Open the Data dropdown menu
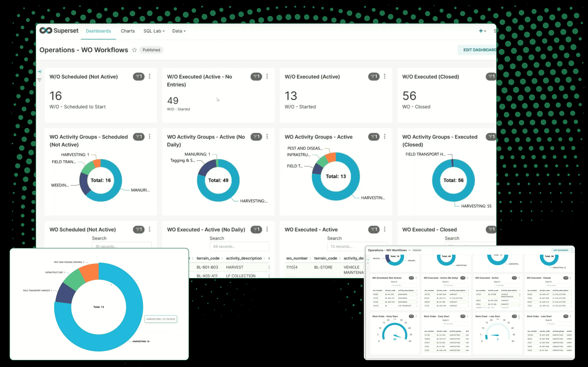588x367 pixels. 179,31
